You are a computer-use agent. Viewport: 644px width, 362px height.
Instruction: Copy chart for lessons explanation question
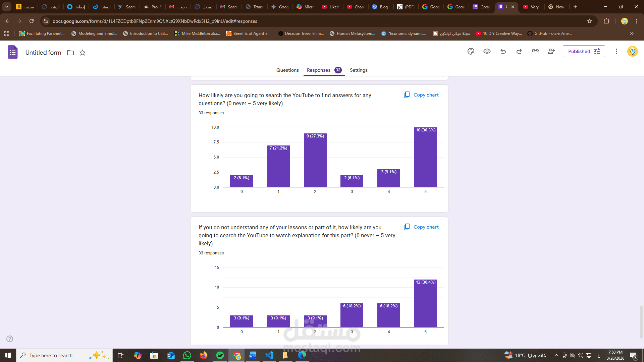tap(421, 227)
